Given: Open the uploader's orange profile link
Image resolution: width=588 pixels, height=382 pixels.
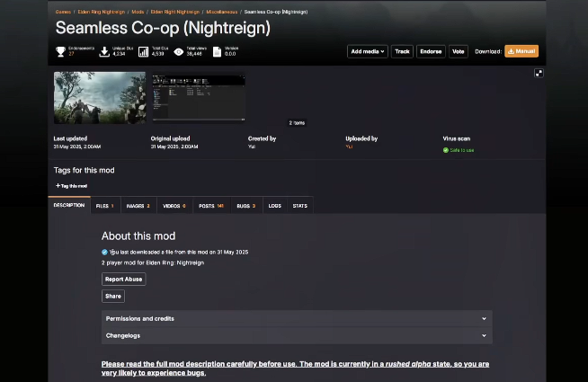Looking at the screenshot, I should (x=349, y=147).
